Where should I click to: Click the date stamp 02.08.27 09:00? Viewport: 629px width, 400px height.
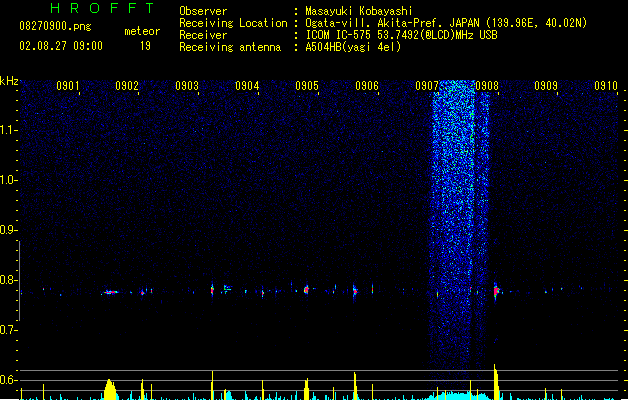tap(61, 46)
